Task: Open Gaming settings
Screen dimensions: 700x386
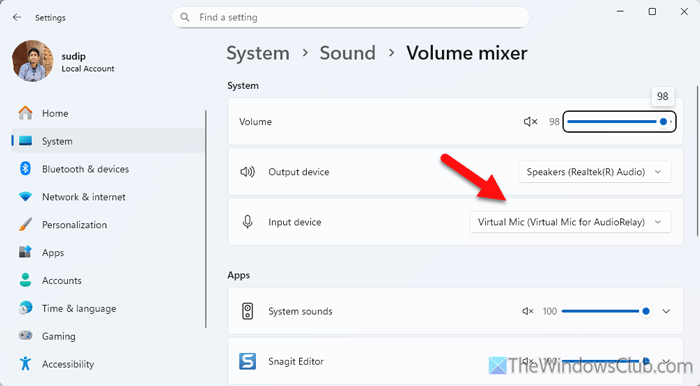Action: pos(108,336)
